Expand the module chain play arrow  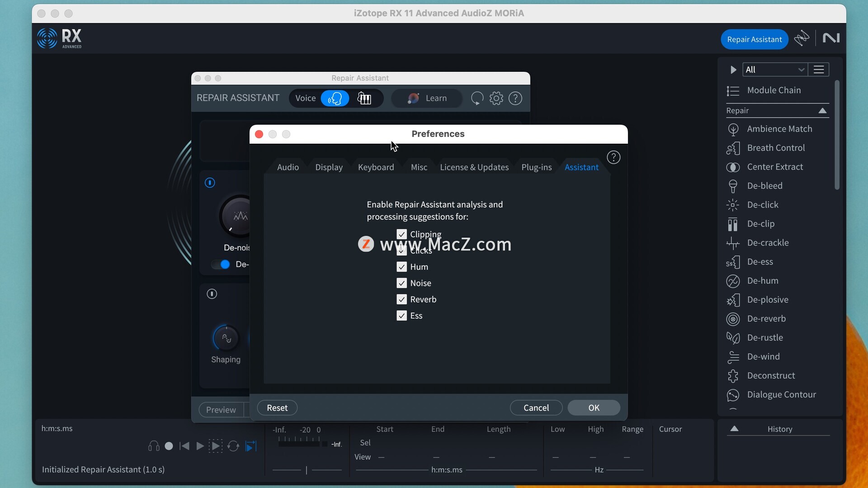(x=733, y=70)
